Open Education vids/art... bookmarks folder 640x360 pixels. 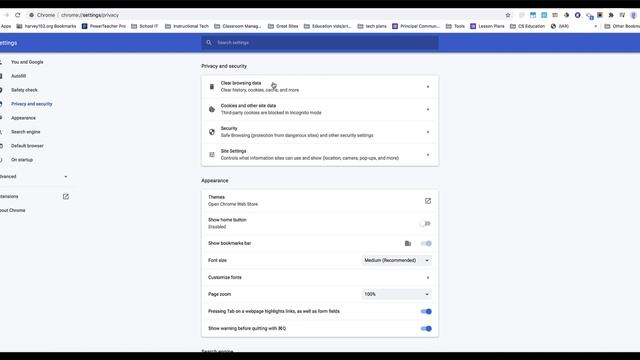(x=328, y=26)
